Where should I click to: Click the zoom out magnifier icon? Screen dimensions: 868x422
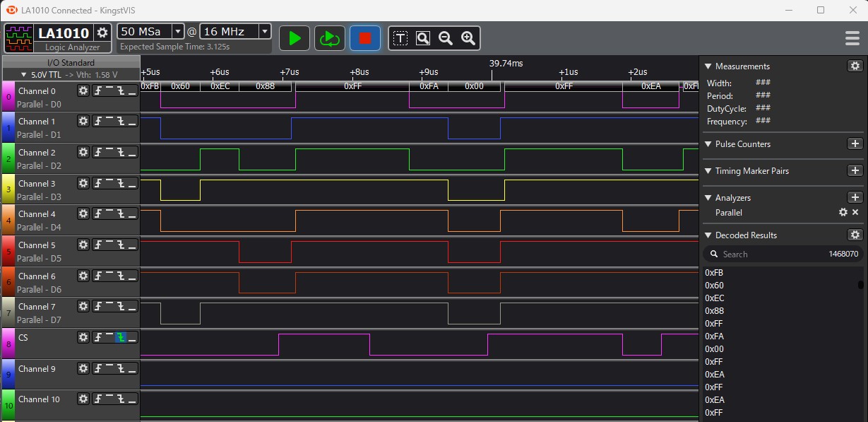tap(446, 38)
